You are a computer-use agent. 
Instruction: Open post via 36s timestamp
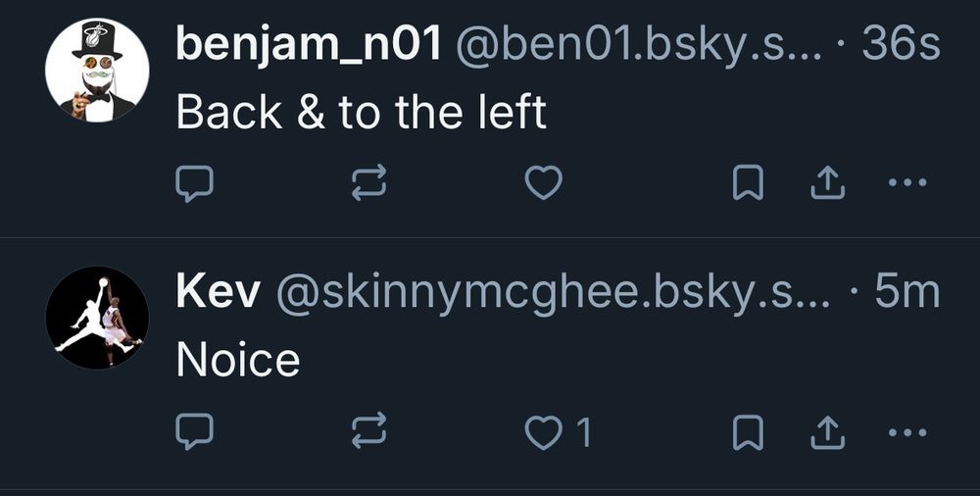coord(901,44)
